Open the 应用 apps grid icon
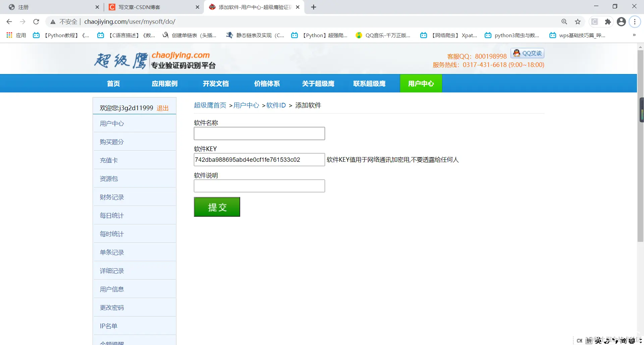Viewport: 644px width, 345px height. [9, 35]
